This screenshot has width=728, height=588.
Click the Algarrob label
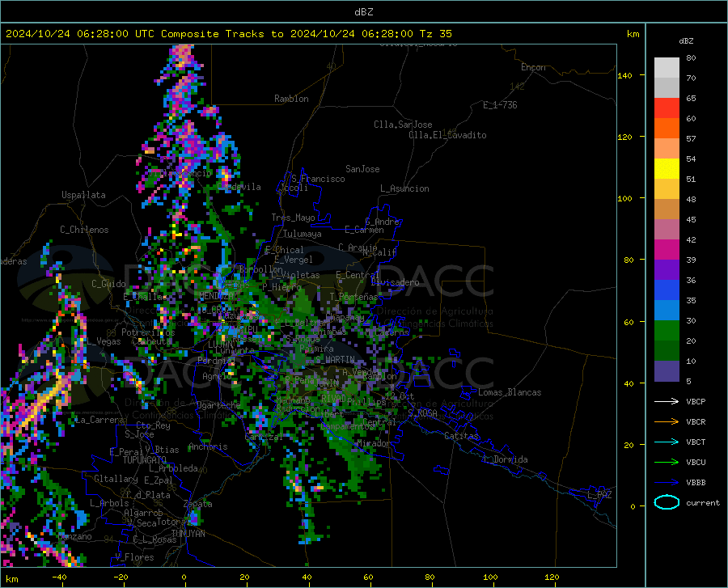(143, 513)
